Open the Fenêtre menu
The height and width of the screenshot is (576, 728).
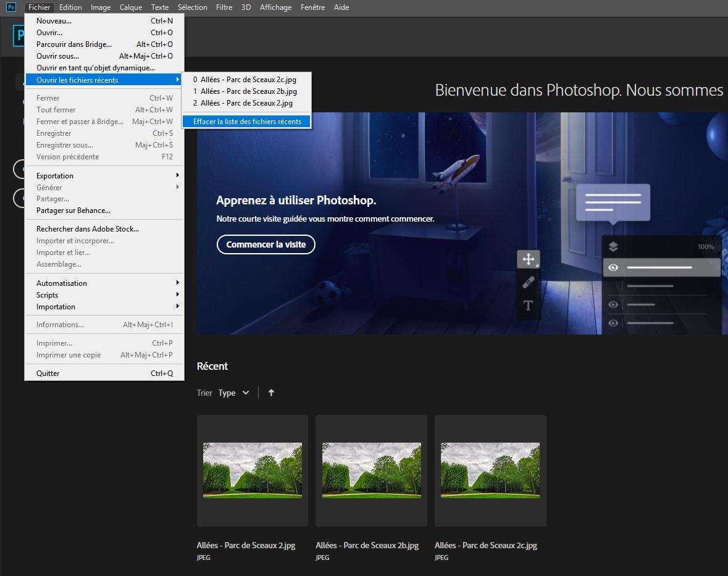point(313,7)
